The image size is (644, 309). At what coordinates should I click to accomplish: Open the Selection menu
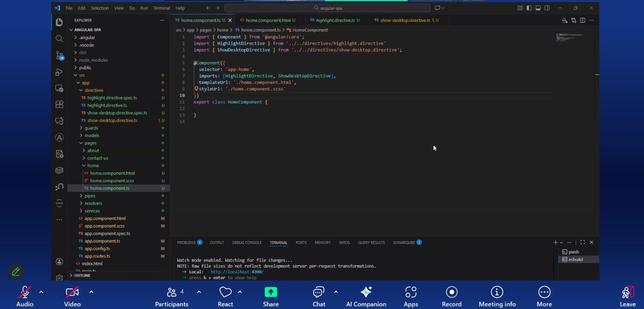(x=100, y=8)
